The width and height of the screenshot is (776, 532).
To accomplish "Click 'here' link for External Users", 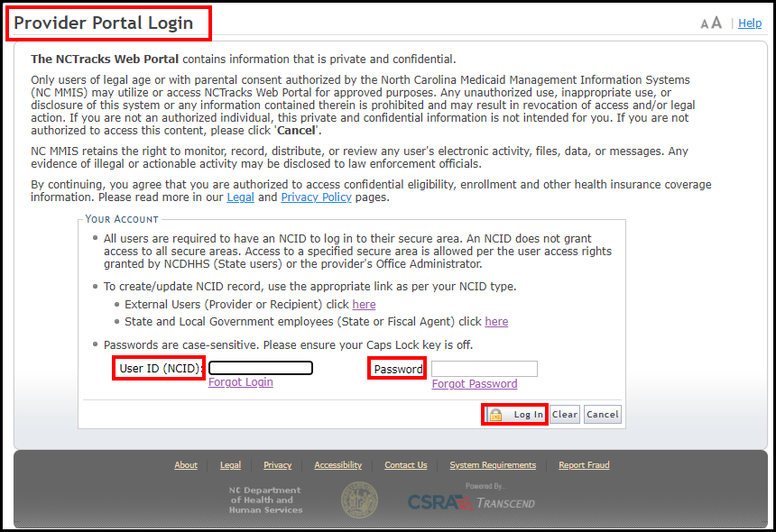I will coord(364,305).
